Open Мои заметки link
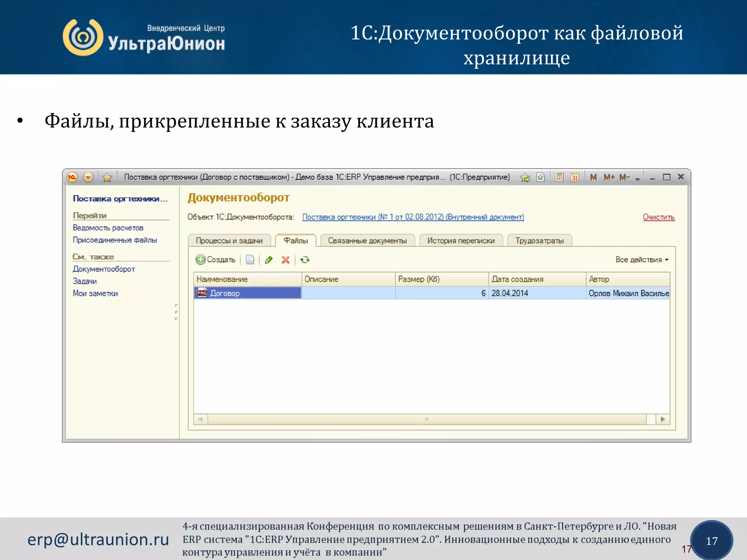The width and height of the screenshot is (747, 560). (x=95, y=293)
